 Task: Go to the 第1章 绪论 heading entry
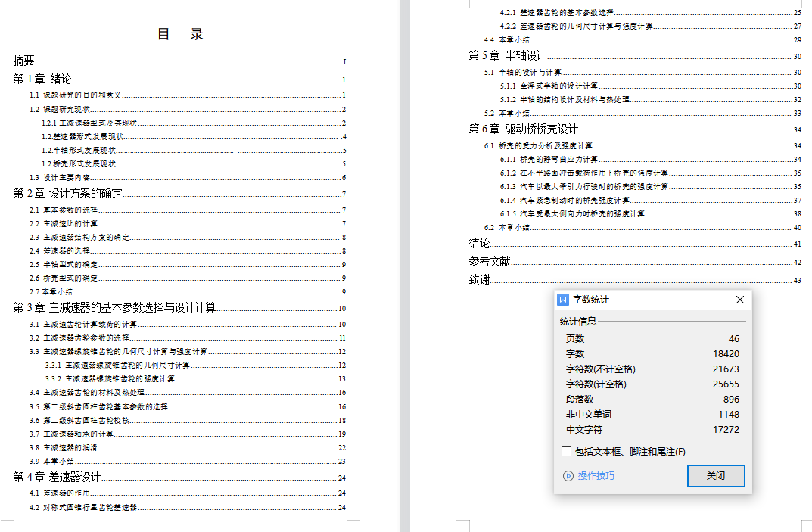42,79
